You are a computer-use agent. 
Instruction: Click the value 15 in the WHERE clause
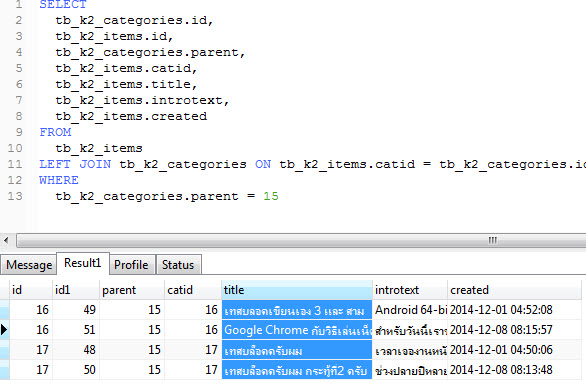[271, 197]
